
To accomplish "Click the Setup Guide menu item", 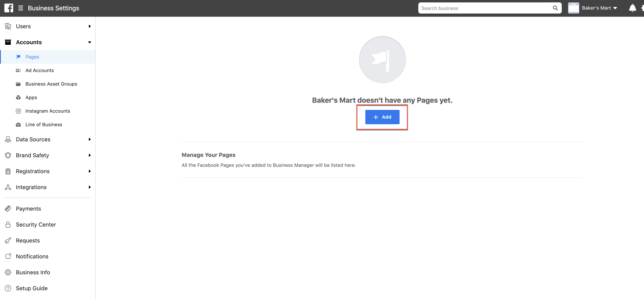I will coord(32,288).
